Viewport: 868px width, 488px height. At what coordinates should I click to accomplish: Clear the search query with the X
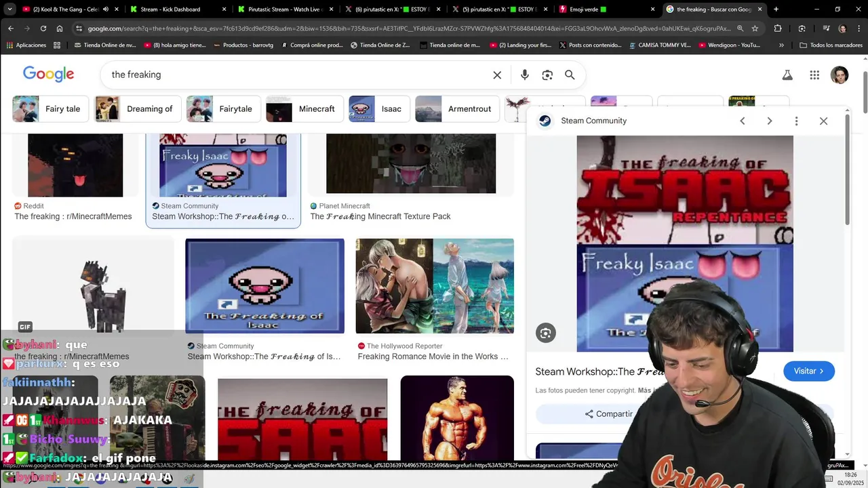tap(497, 75)
